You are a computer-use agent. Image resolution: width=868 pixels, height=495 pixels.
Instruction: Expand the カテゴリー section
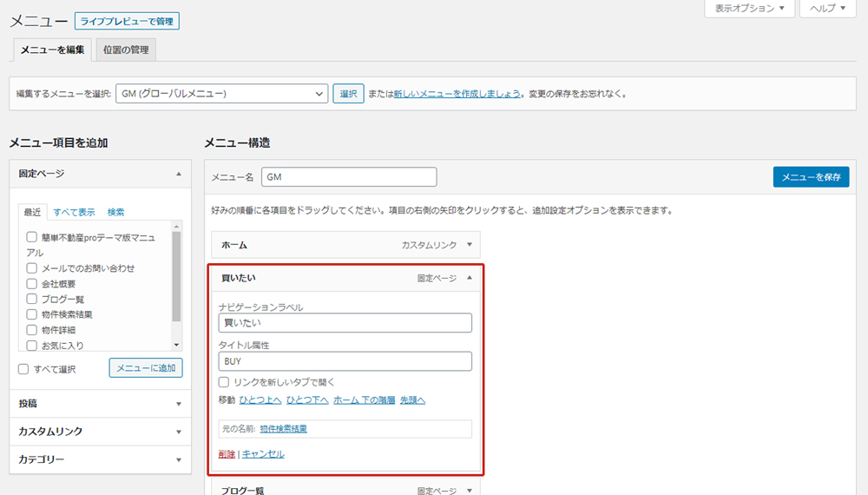pos(178,459)
